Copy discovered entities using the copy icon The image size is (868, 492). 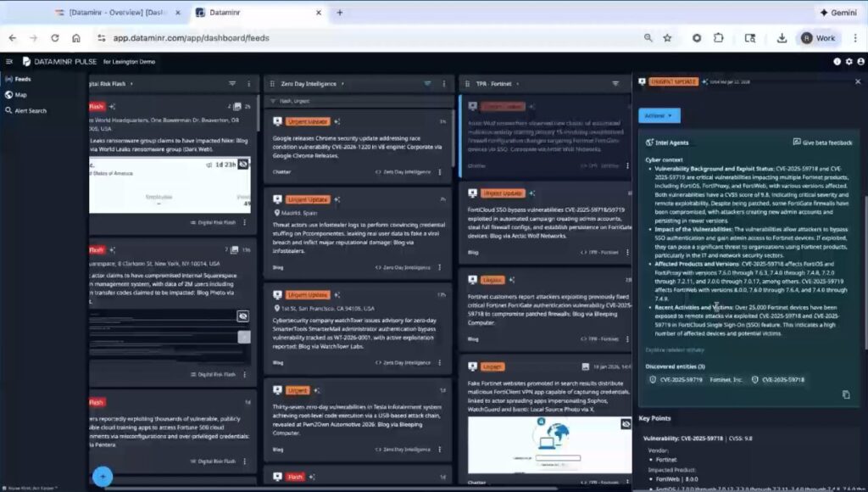pos(845,394)
